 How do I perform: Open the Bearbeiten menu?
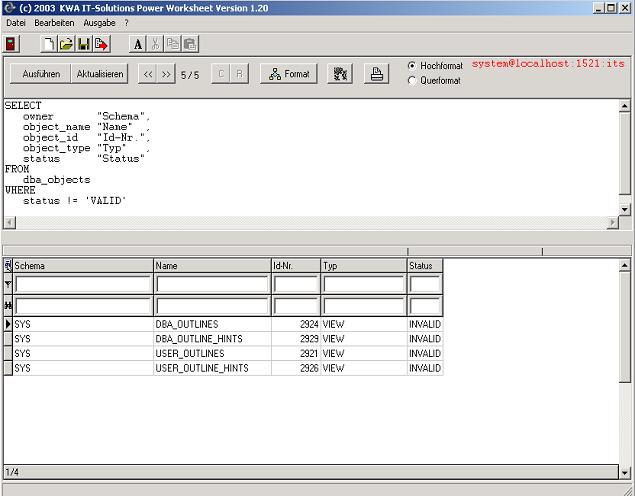click(x=54, y=22)
